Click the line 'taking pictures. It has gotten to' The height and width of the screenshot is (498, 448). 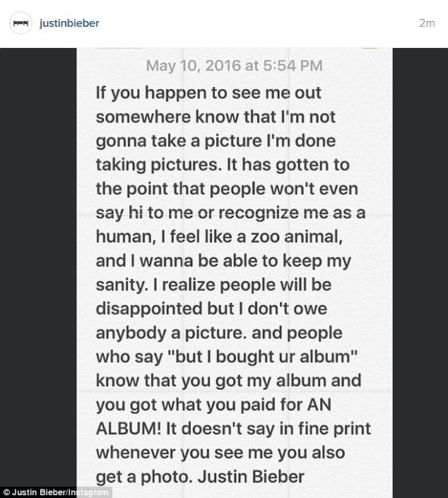(223, 166)
